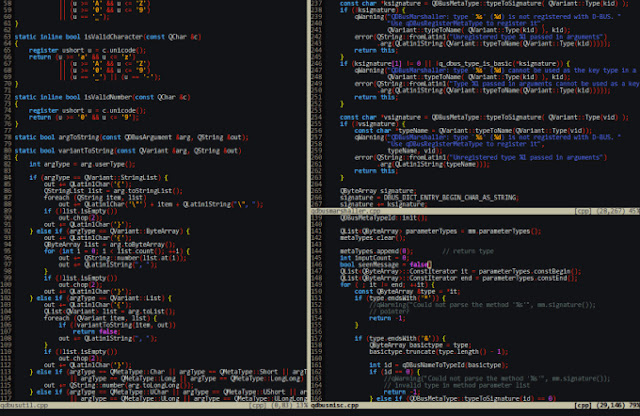Click the qdbusutil.cpp status bar filename
This screenshot has height=416, width=640.
pyautogui.click(x=24, y=405)
